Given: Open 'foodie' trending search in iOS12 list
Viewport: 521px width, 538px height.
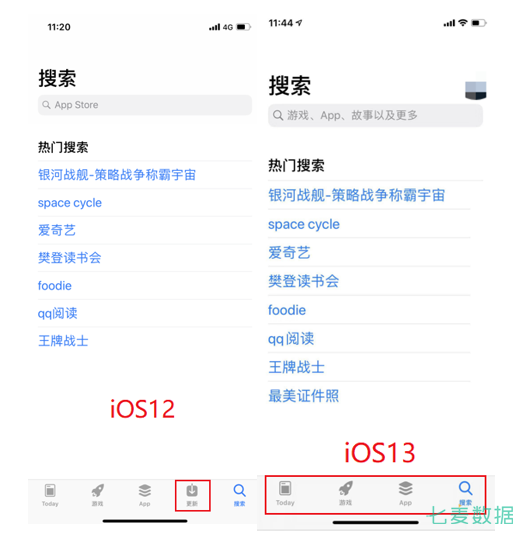Looking at the screenshot, I should [55, 286].
